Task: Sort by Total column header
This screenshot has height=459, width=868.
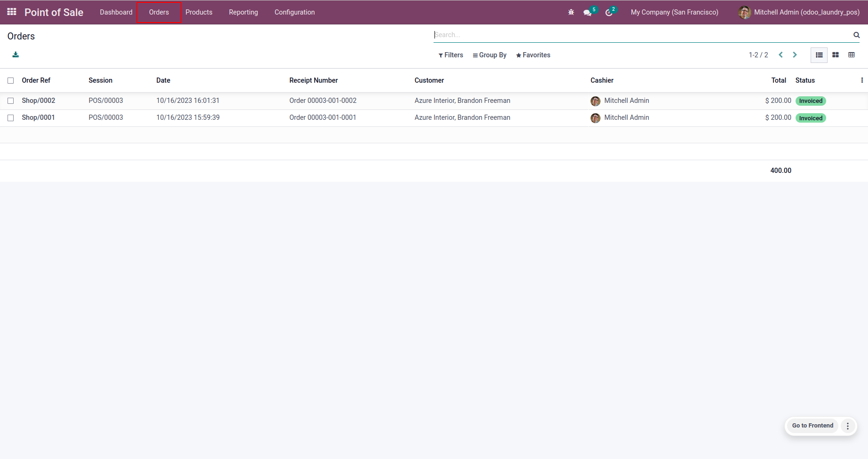Action: 779,80
